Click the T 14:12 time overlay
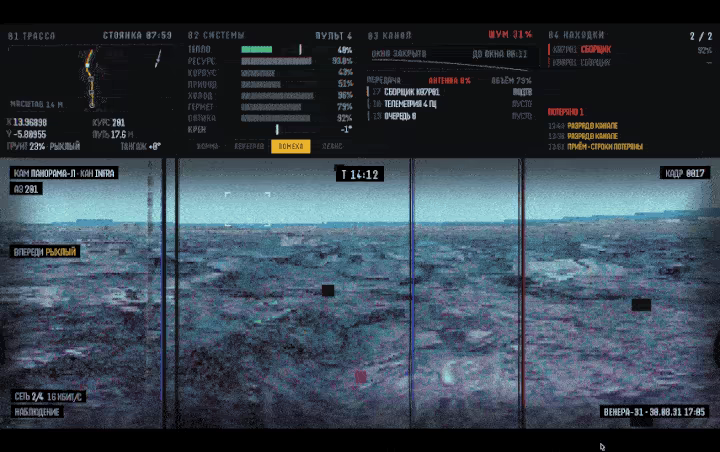Image resolution: width=720 pixels, height=452 pixels. point(360,175)
